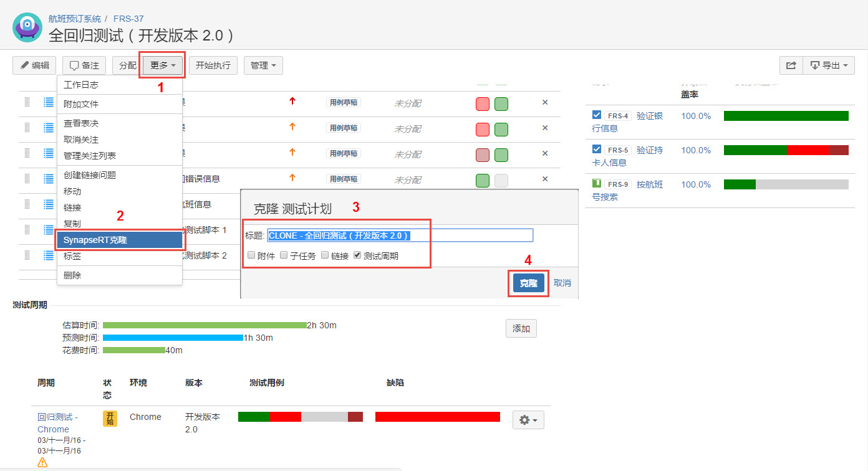Screen dimensions: 868x471
Task: Open the FRS-37 breadcrumb link
Action: tap(128, 19)
